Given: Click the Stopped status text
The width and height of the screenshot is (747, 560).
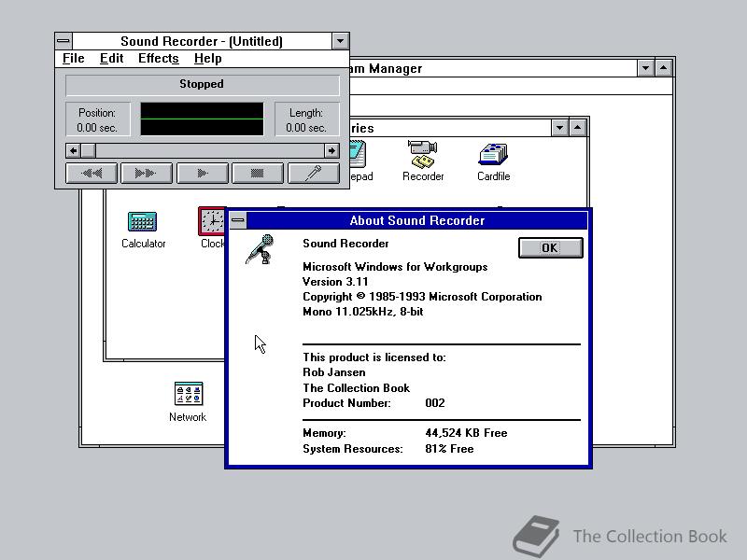Looking at the screenshot, I should coord(202,84).
